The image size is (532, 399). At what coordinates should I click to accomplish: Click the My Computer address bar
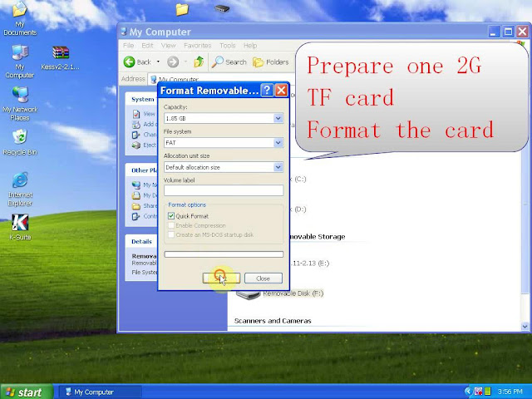[x=222, y=79]
